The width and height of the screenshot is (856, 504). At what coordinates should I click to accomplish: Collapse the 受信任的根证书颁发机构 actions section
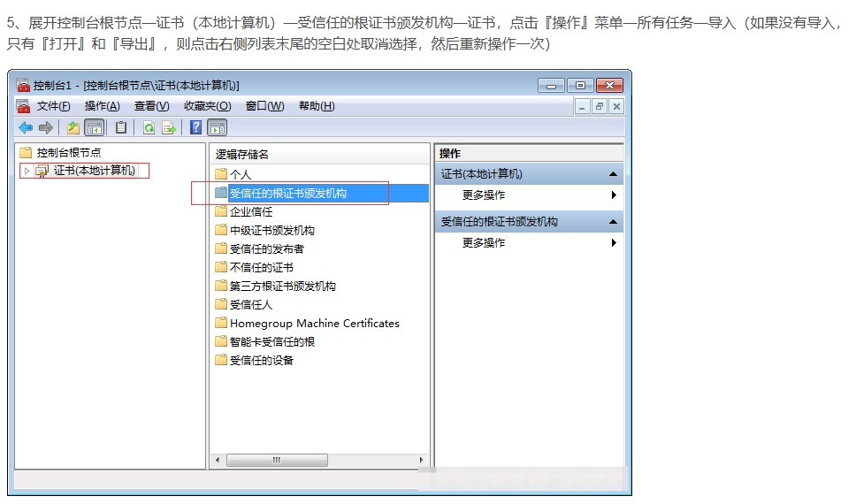613,222
